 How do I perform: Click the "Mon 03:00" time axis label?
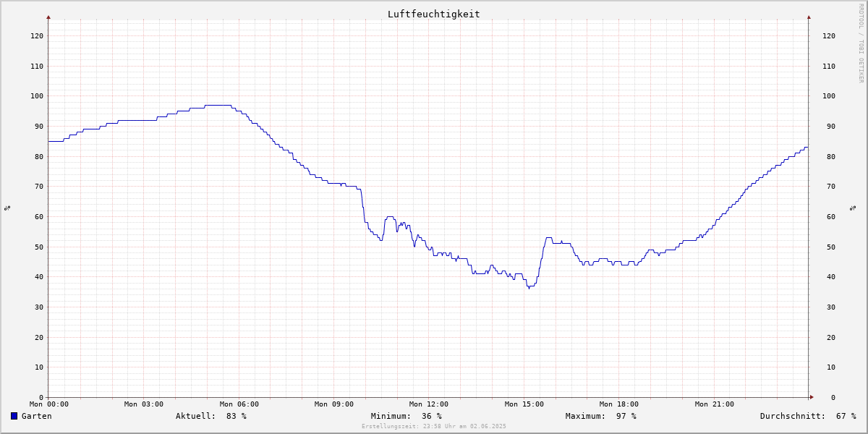[x=144, y=404]
